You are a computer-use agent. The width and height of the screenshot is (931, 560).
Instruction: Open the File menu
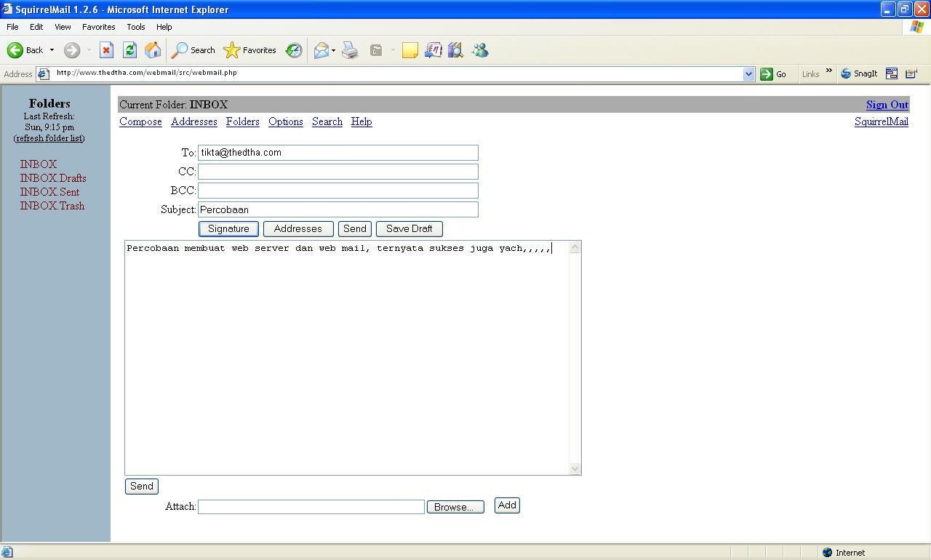(12, 27)
